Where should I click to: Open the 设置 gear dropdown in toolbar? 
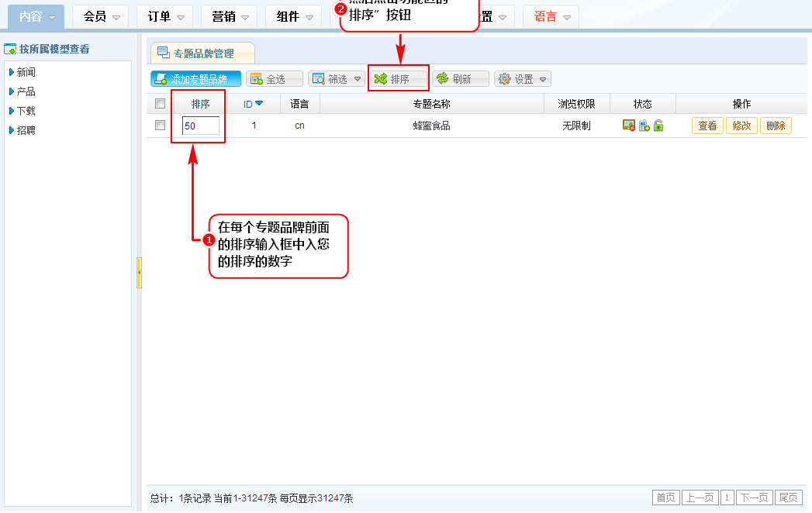(x=522, y=79)
